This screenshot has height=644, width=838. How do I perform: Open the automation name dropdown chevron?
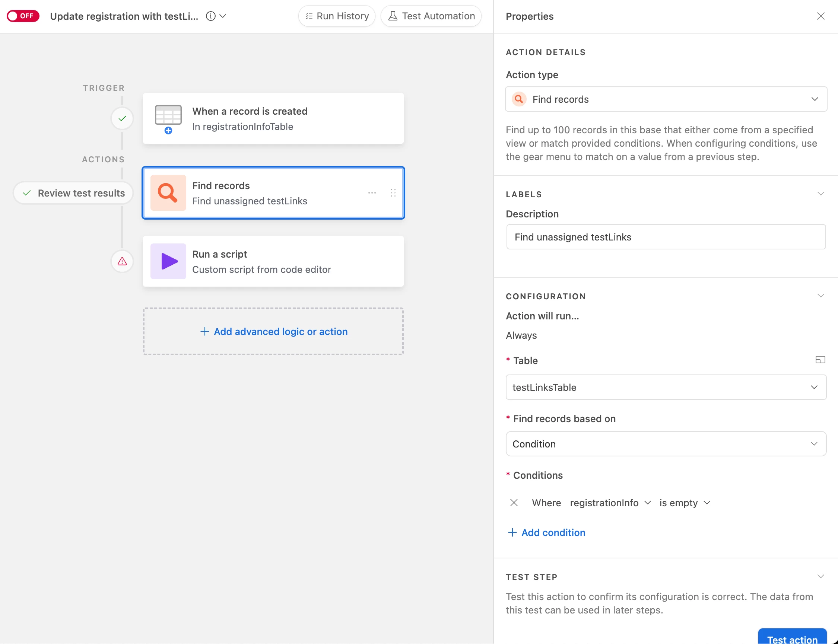223,16
